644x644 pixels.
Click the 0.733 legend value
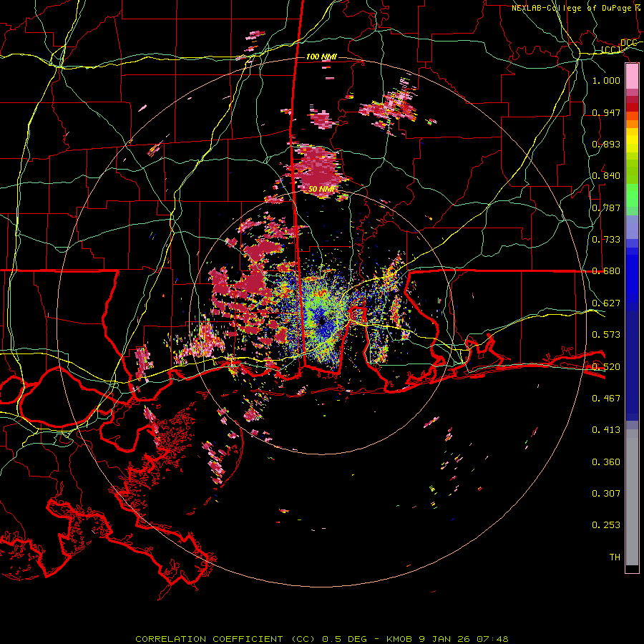click(x=606, y=239)
